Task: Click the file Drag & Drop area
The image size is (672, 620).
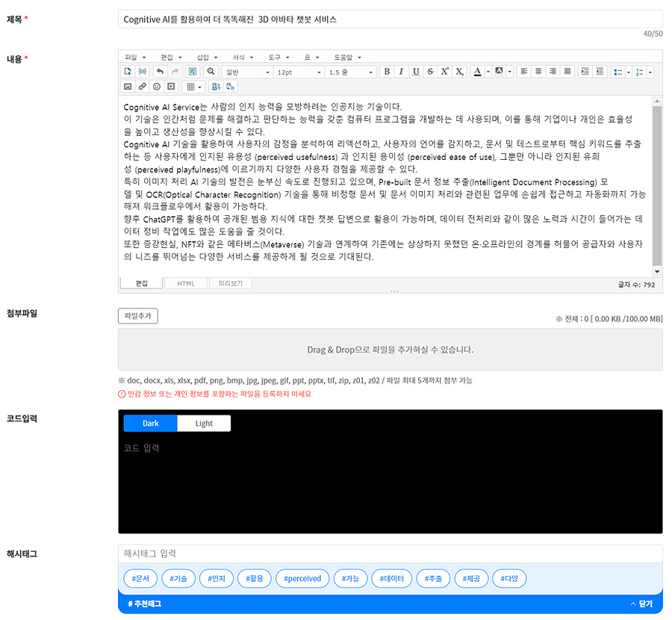Action: coord(391,350)
